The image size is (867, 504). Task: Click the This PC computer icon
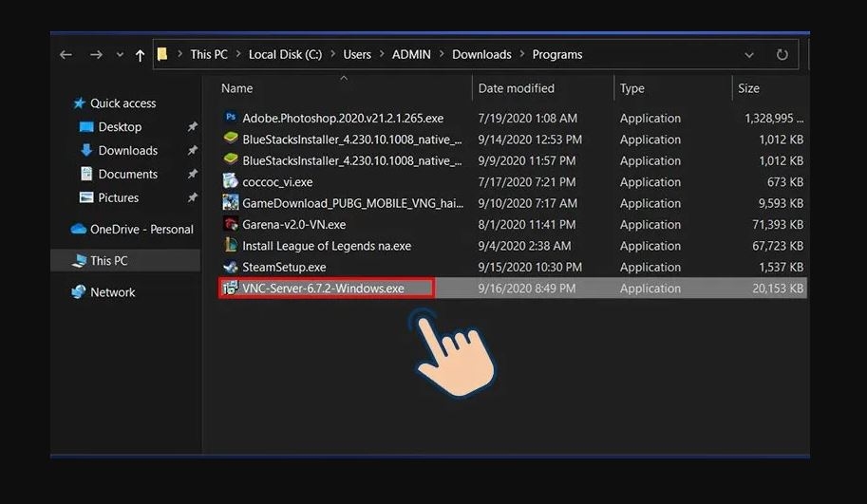(79, 261)
